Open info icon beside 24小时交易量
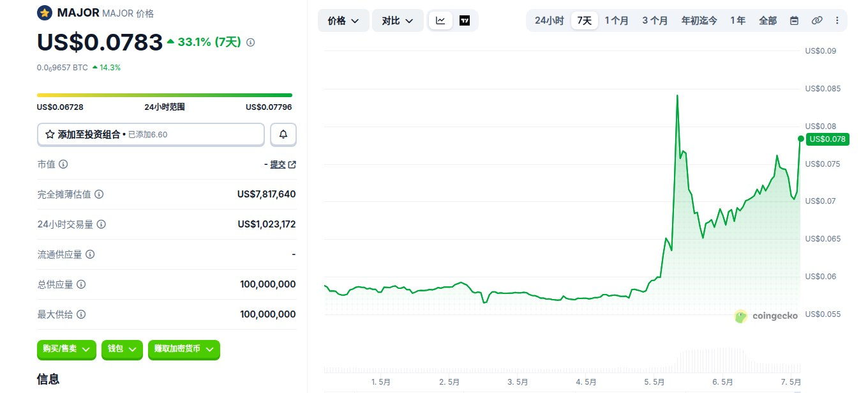Image resolution: width=868 pixels, height=393 pixels. 101,224
